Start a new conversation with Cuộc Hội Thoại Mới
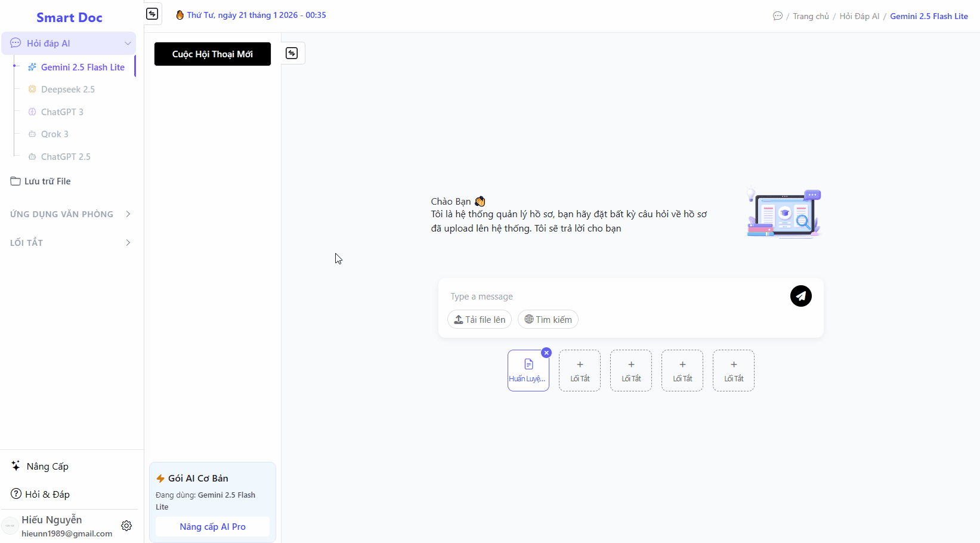This screenshot has width=980, height=543. pyautogui.click(x=212, y=54)
